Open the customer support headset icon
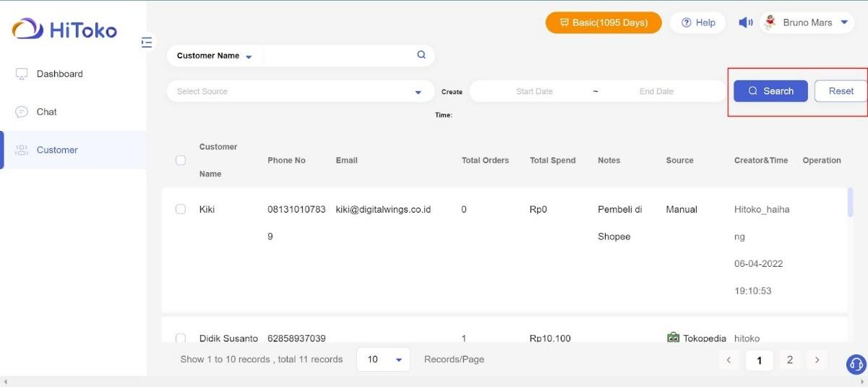 [x=856, y=364]
